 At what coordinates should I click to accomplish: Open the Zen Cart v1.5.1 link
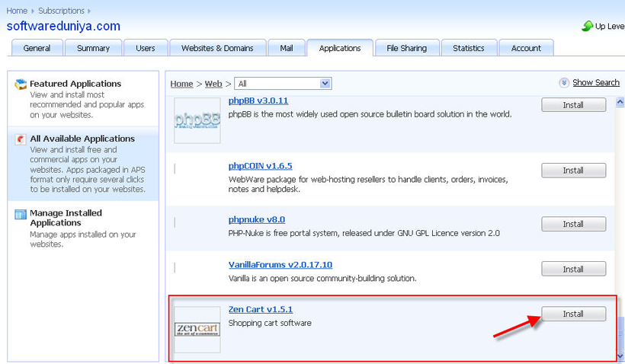pyautogui.click(x=261, y=309)
